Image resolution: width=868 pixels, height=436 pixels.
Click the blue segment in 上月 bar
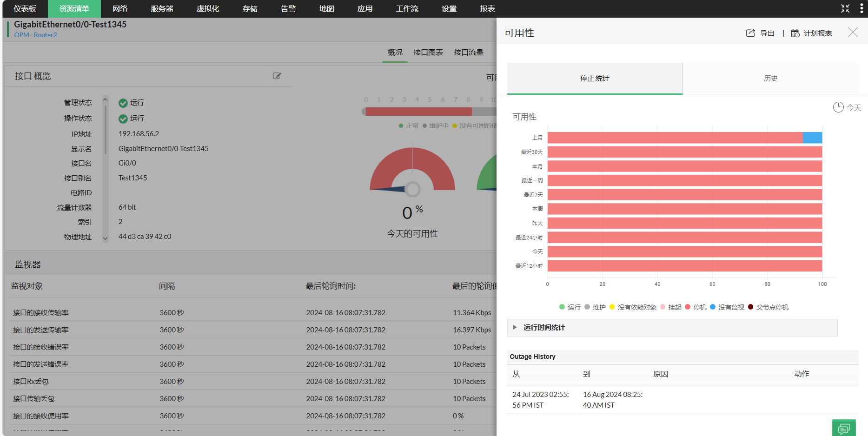tap(813, 138)
